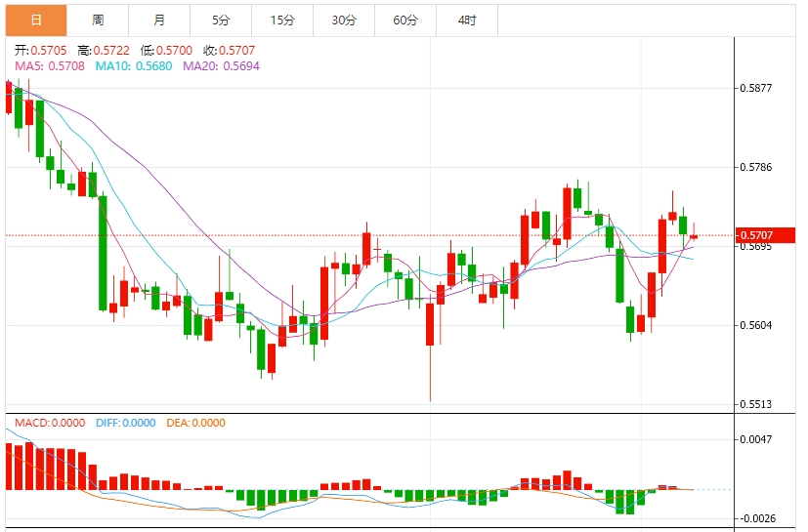Screen dimensions: 808x532
Task: Click the 收:0.5707 close price value
Action: [x=230, y=51]
